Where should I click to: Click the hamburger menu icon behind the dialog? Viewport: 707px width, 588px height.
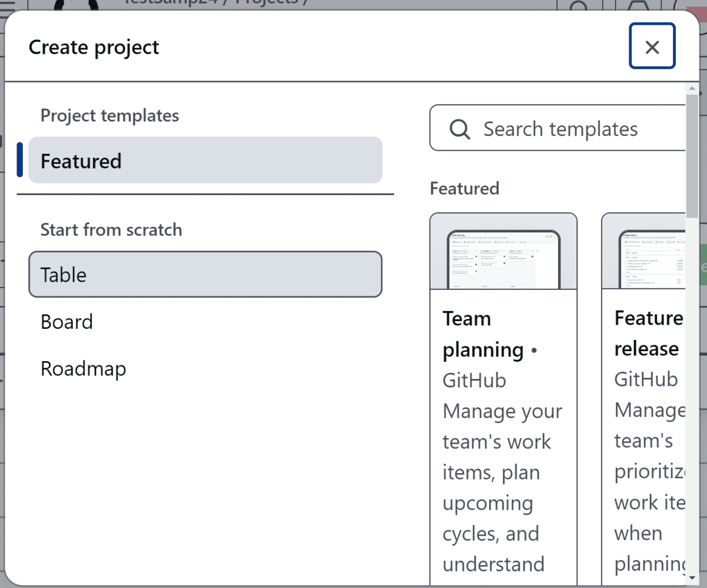pyautogui.click(x=7, y=3)
